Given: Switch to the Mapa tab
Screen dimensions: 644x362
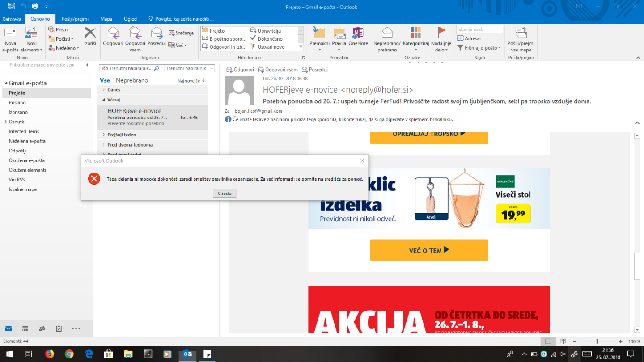Looking at the screenshot, I should [106, 19].
